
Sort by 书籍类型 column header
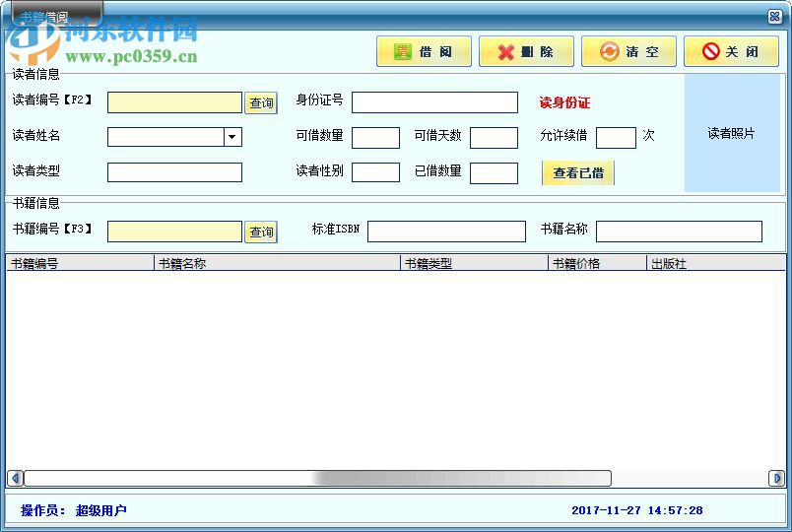pos(474,263)
